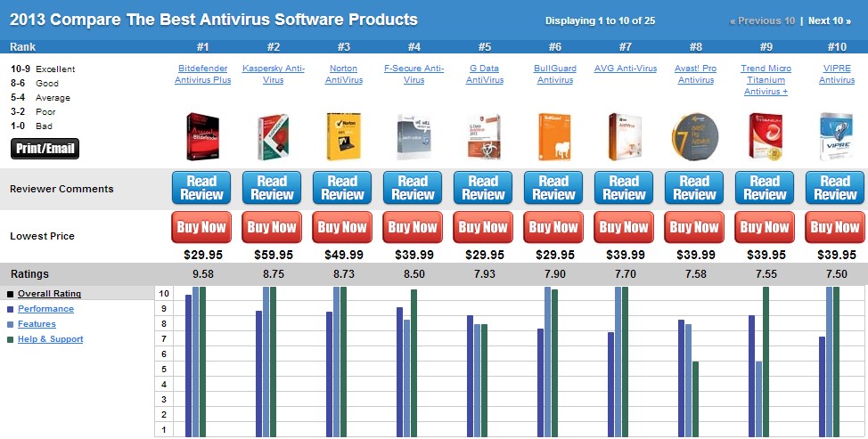Click the Trend Micro Titanium box image
The width and height of the screenshot is (868, 439).
(766, 136)
